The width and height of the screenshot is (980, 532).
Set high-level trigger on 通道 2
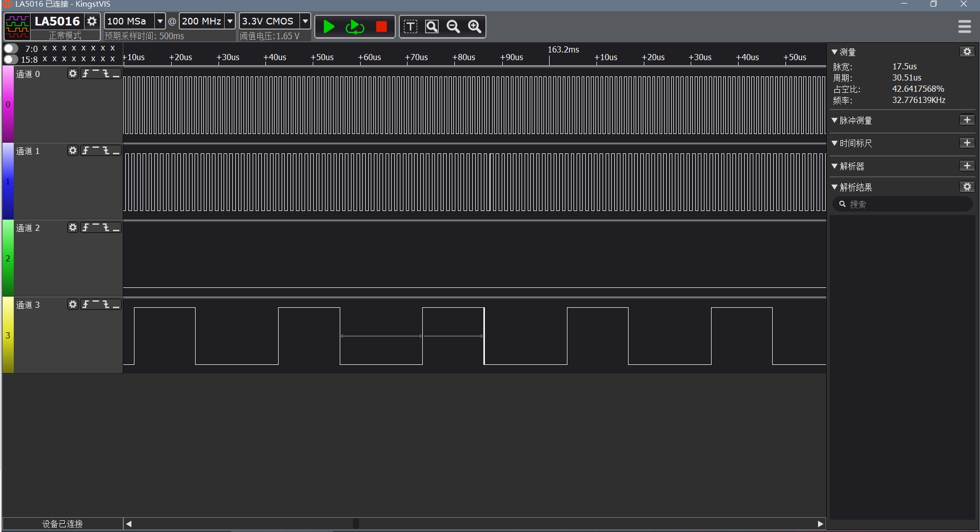[x=96, y=228]
